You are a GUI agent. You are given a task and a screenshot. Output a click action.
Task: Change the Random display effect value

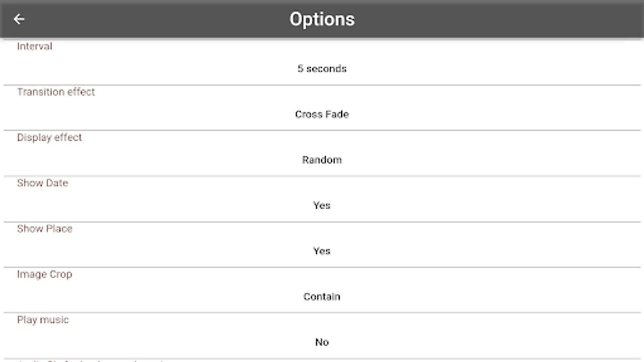click(x=322, y=160)
